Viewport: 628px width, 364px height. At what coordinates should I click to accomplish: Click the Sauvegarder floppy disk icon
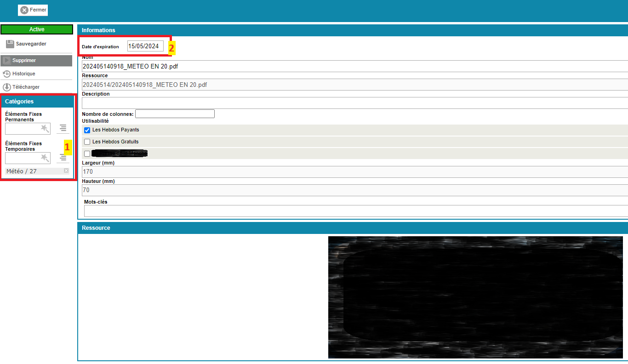pyautogui.click(x=10, y=44)
